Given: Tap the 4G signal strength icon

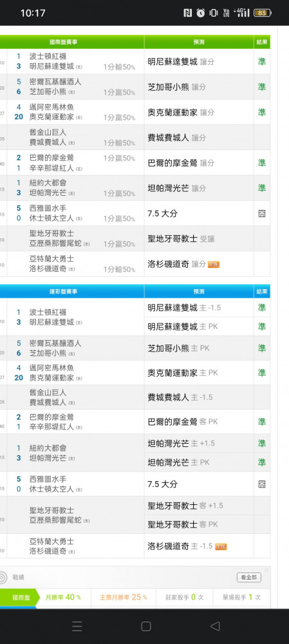Looking at the screenshot, I should (x=242, y=13).
